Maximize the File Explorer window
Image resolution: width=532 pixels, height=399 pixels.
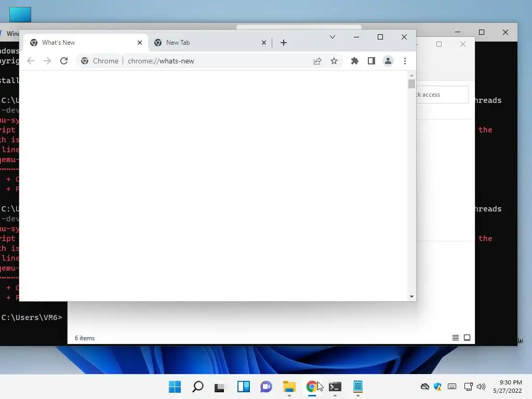438,45
